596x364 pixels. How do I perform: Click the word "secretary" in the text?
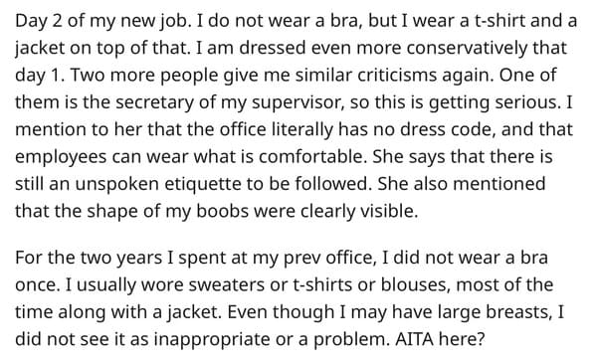tap(154, 102)
